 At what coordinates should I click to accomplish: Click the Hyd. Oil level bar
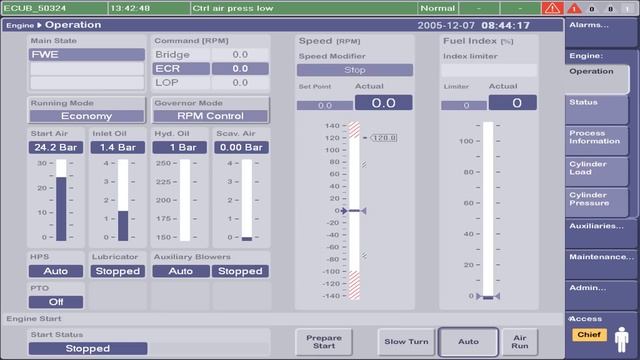185,200
